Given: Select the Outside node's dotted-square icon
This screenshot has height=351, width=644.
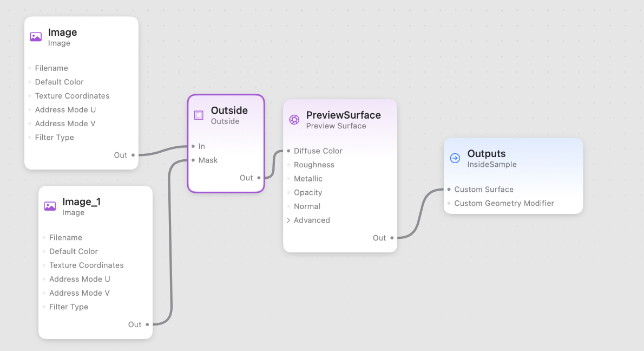Looking at the screenshot, I should [199, 115].
